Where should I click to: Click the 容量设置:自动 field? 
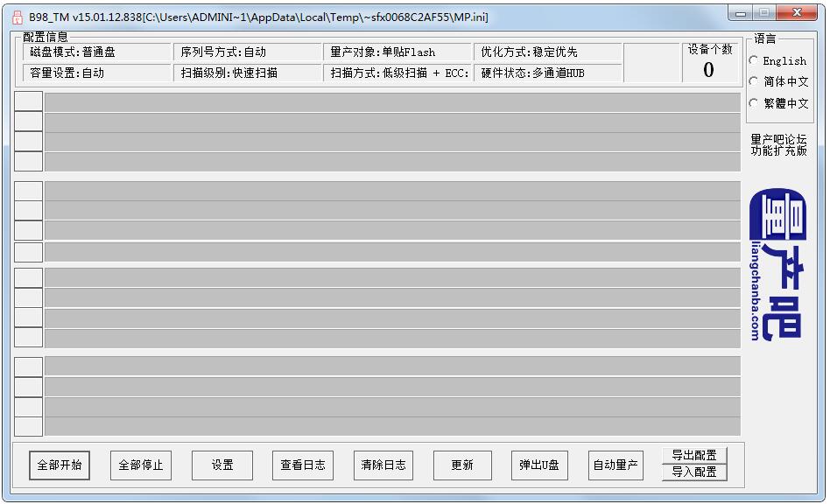pyautogui.click(x=97, y=73)
